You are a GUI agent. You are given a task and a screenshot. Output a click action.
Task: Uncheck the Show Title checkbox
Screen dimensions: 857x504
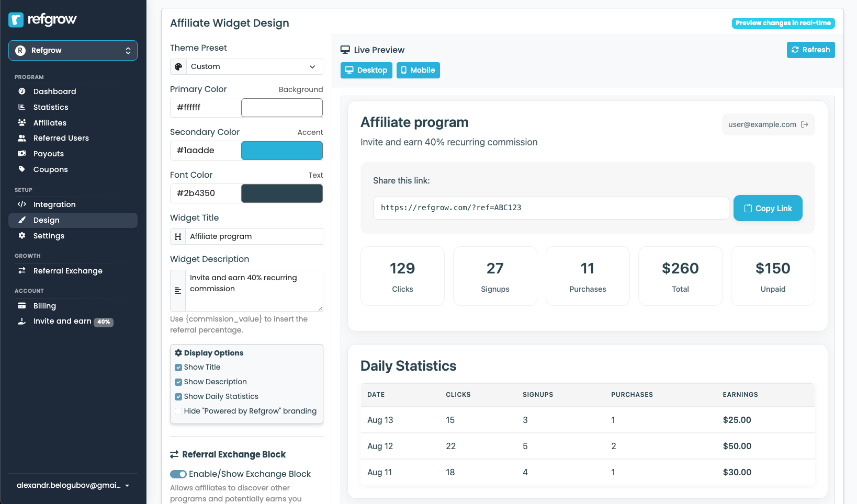pyautogui.click(x=178, y=368)
